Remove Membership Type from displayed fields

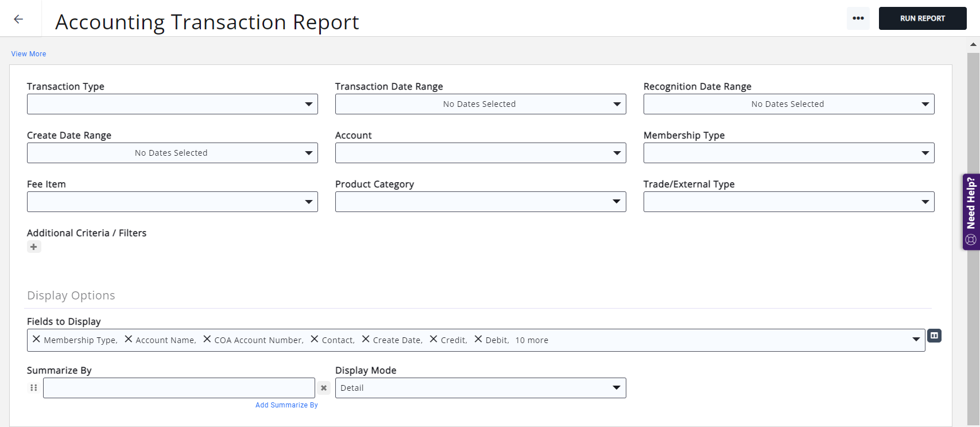point(36,339)
